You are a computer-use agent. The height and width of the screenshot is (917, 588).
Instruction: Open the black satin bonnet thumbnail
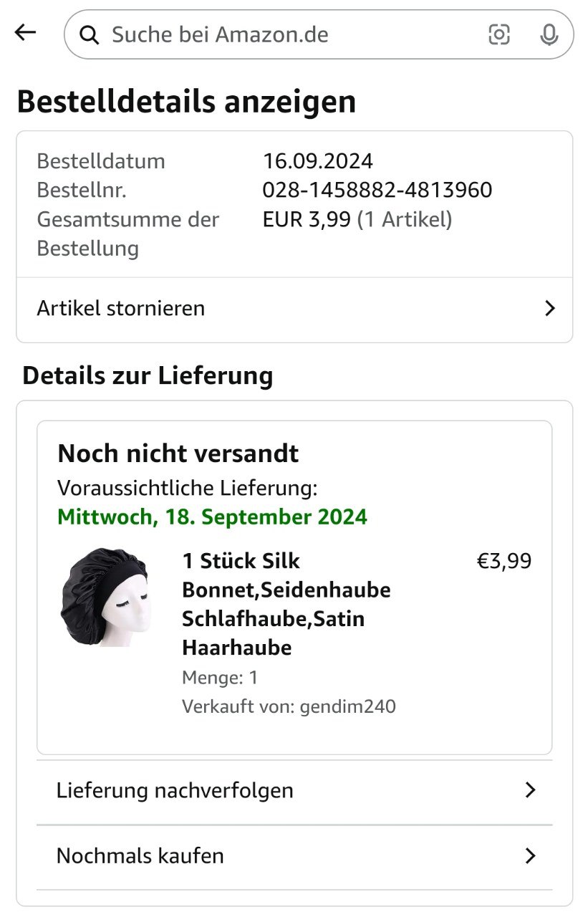pos(104,597)
